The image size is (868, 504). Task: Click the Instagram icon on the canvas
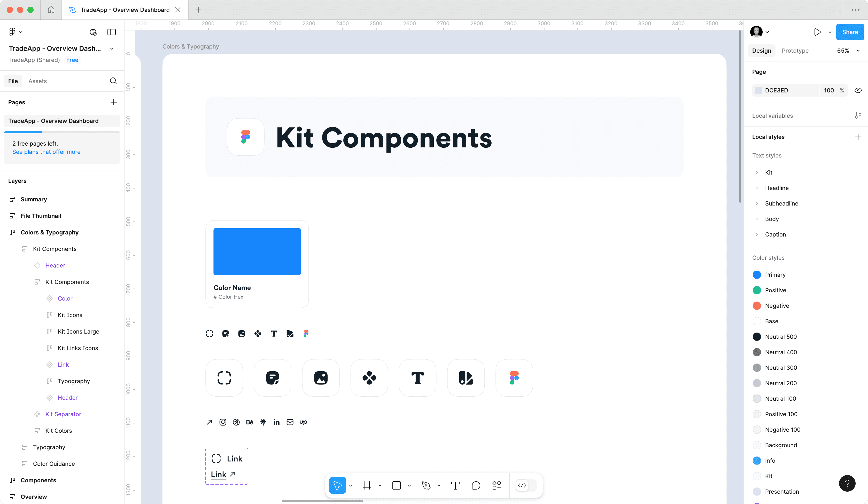click(223, 422)
